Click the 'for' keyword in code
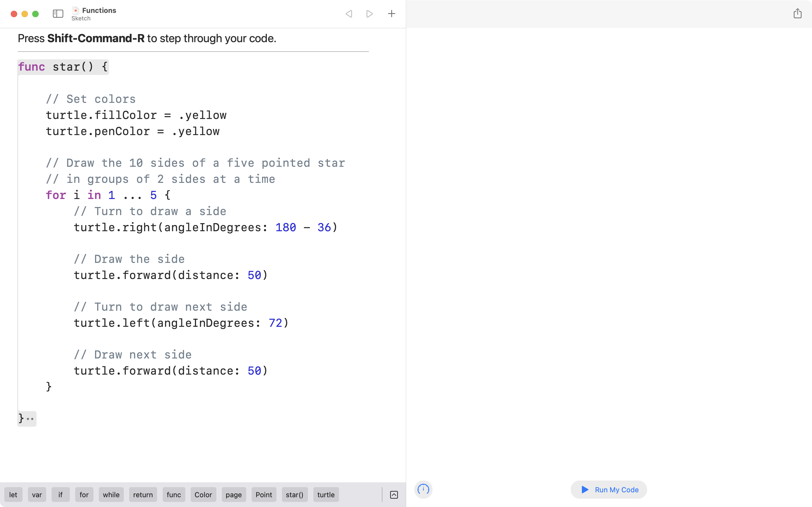 coord(56,195)
